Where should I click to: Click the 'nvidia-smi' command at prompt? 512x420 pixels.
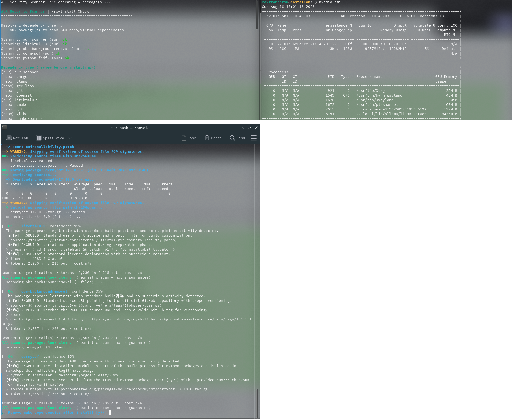(x=330, y=2)
